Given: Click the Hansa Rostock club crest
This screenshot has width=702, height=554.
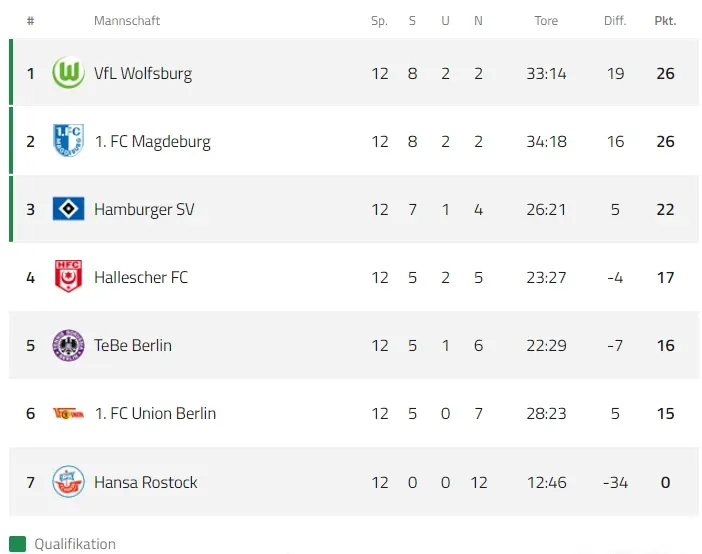Looking at the screenshot, I should coord(68,482).
